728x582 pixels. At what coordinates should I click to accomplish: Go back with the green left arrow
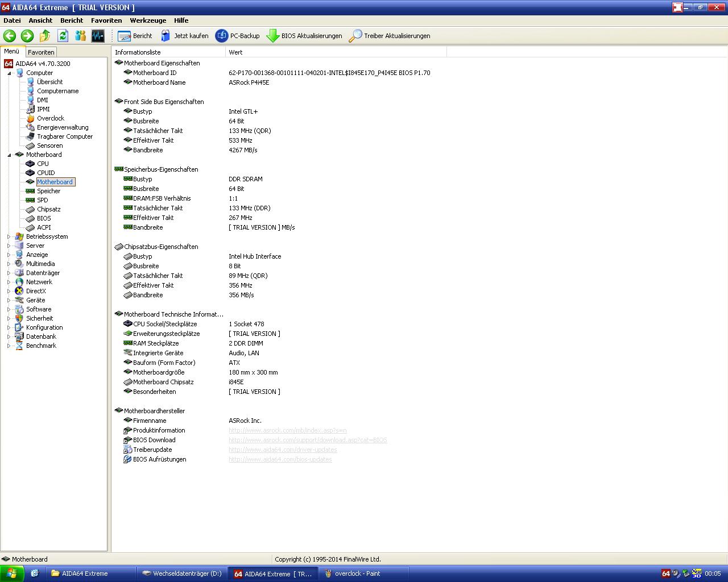[x=9, y=36]
